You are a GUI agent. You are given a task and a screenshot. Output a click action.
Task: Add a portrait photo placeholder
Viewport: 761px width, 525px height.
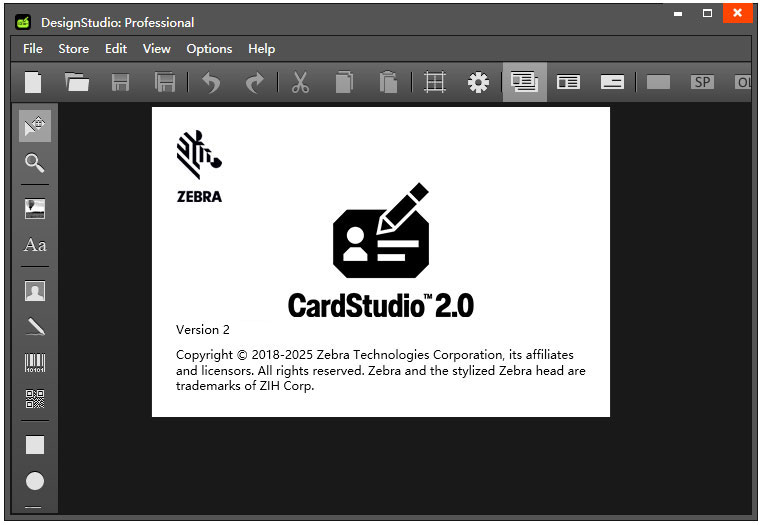pos(35,291)
